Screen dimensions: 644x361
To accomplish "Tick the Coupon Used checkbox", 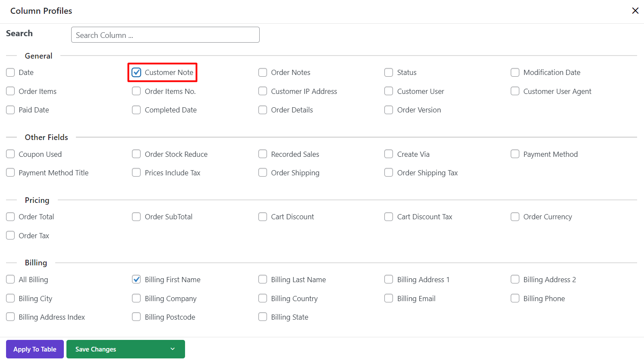I will [x=10, y=154].
